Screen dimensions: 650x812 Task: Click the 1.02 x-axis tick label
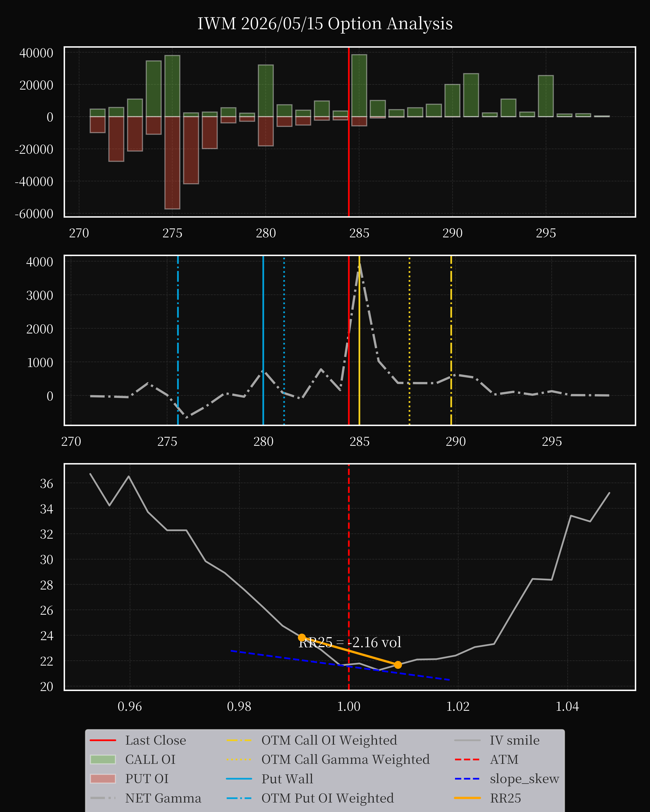tap(458, 706)
